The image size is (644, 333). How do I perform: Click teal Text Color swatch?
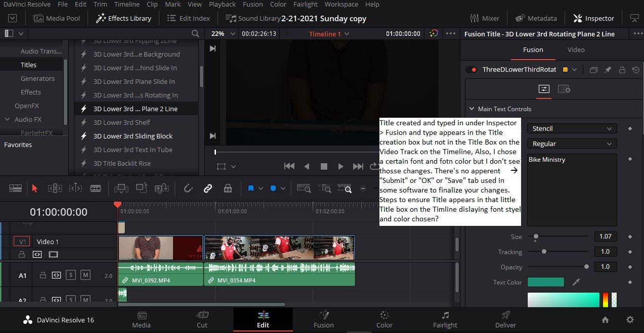(x=545, y=282)
